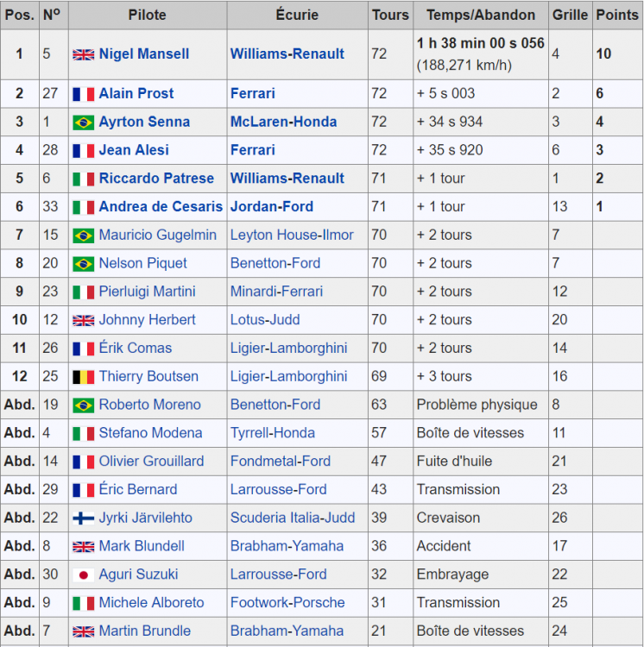Open the Jean Alesi driver link
644x647 pixels.
pyautogui.click(x=134, y=150)
